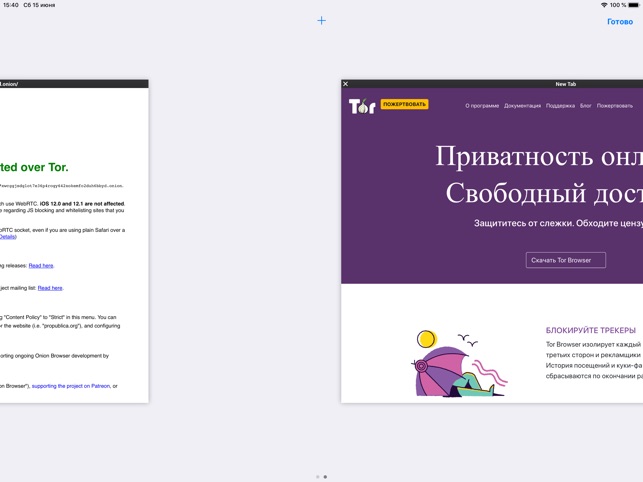
Task: Tap the Свободный дост headline line
Action: click(x=544, y=193)
